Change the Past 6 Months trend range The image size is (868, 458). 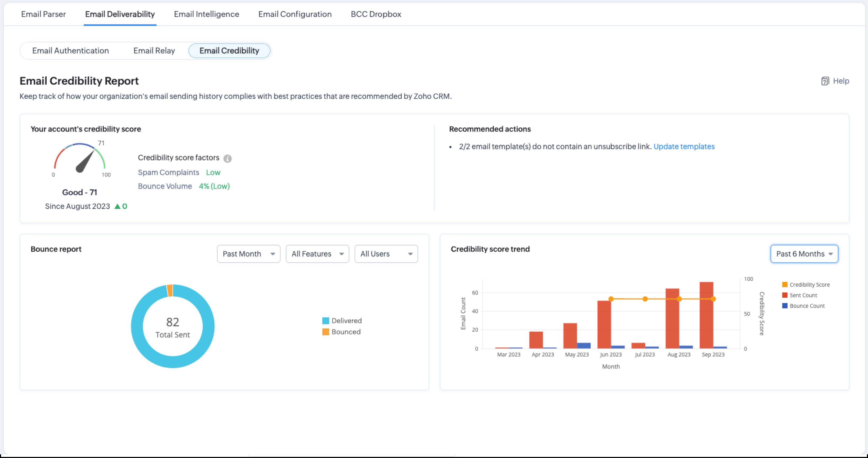coord(804,254)
